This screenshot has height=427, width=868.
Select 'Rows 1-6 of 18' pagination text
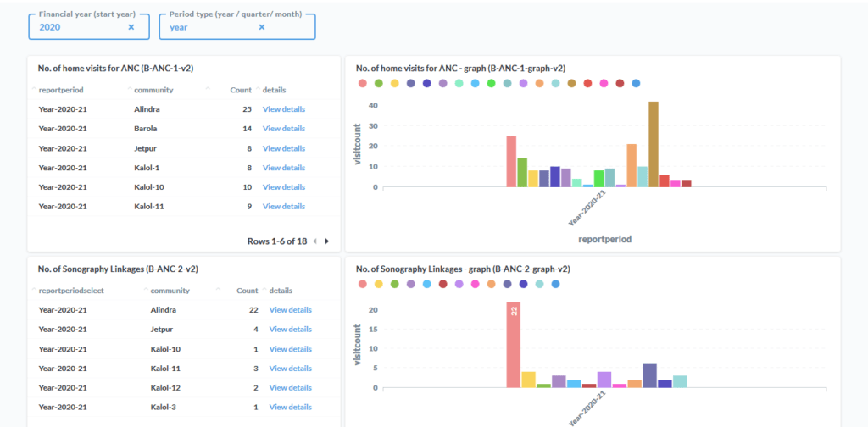click(x=277, y=241)
